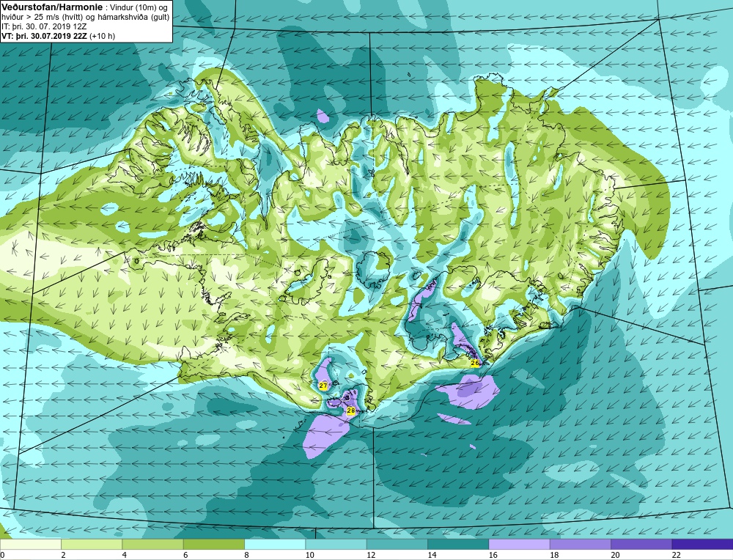Click the 20–22 m/s violet legend swatch
This screenshot has width=733, height=560.
[x=641, y=545]
